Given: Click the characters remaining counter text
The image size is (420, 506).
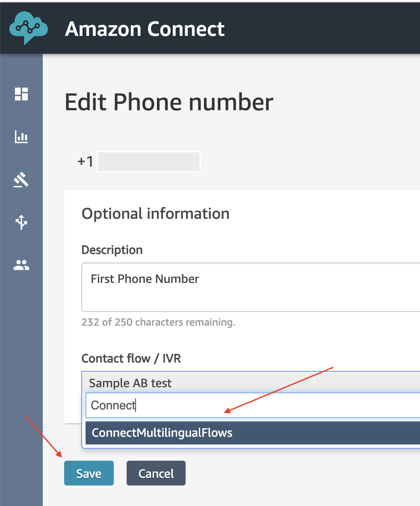Looking at the screenshot, I should (158, 322).
